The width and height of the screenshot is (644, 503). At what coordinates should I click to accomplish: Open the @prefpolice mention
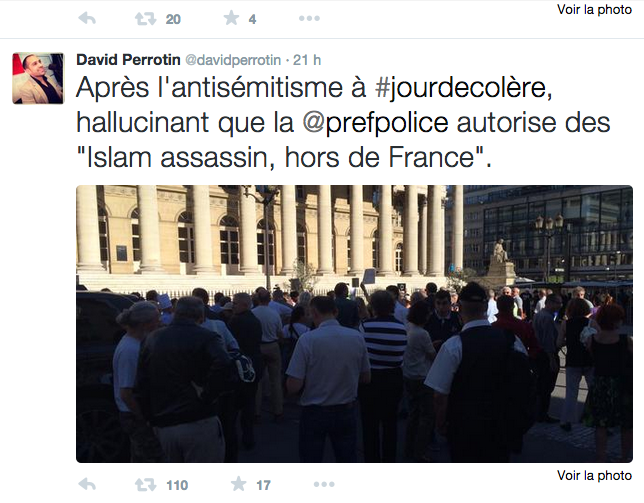[x=375, y=124]
